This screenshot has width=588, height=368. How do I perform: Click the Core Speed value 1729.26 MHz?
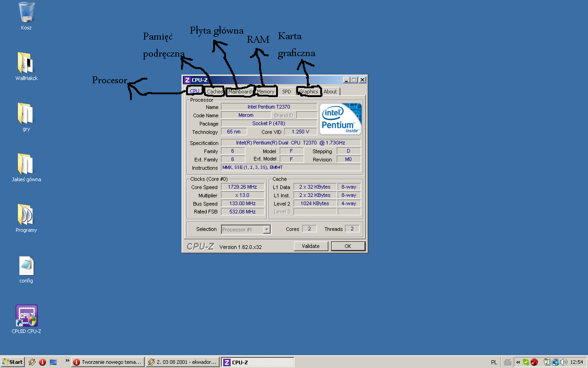click(243, 187)
